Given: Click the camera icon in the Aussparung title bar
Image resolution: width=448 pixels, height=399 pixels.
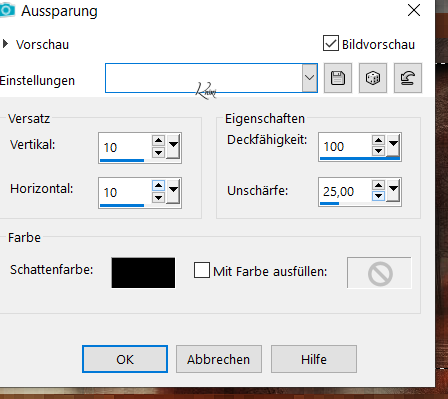Looking at the screenshot, I should point(7,10).
